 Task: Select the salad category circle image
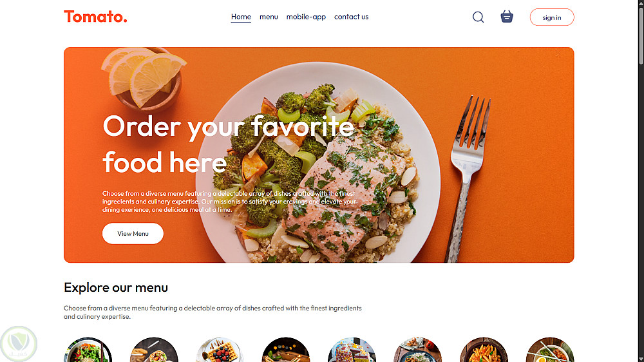click(88, 350)
